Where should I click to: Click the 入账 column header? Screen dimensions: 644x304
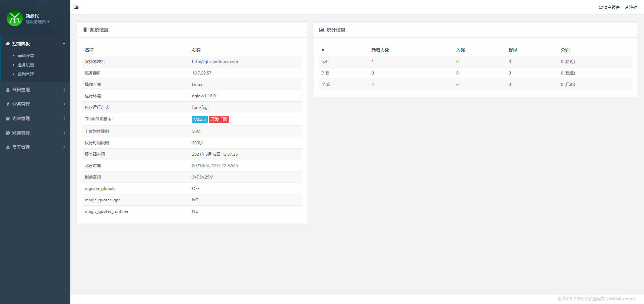[461, 50]
